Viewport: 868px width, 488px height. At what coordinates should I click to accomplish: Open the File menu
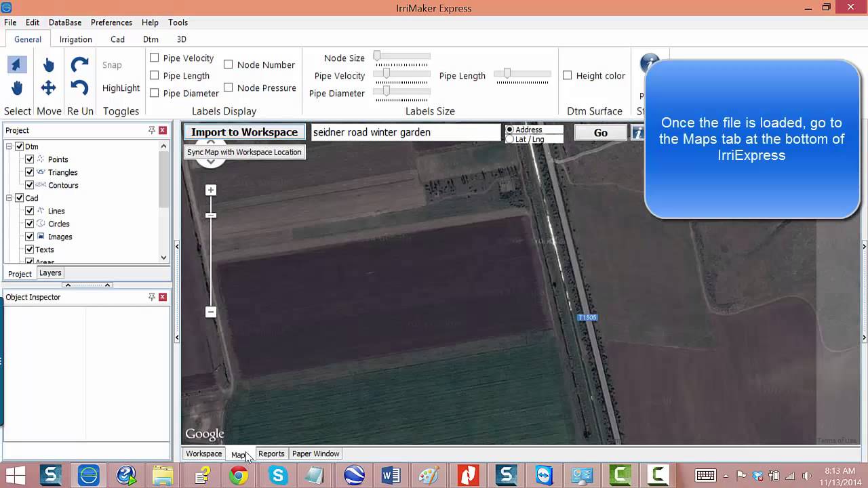click(x=10, y=22)
